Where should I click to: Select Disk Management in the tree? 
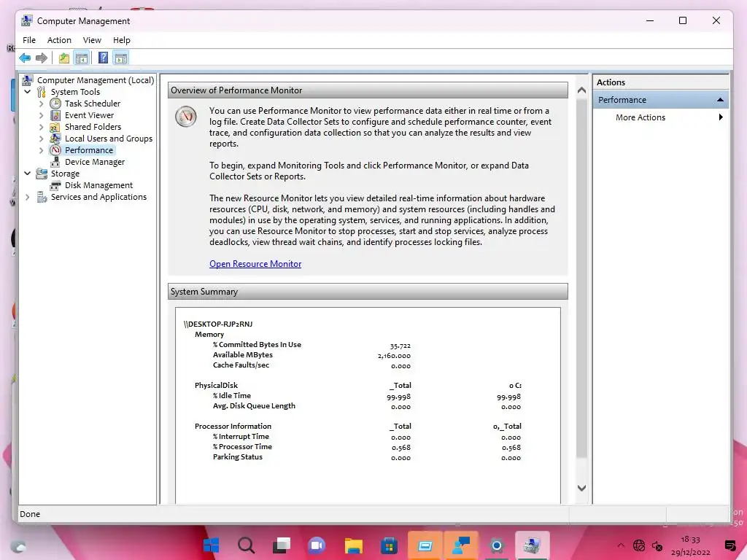click(98, 185)
